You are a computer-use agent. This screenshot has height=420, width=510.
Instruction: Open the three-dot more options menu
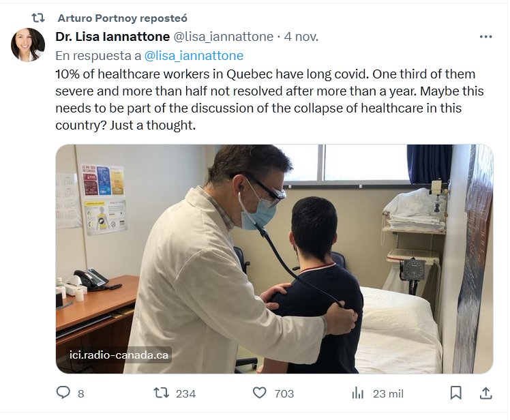click(x=485, y=37)
